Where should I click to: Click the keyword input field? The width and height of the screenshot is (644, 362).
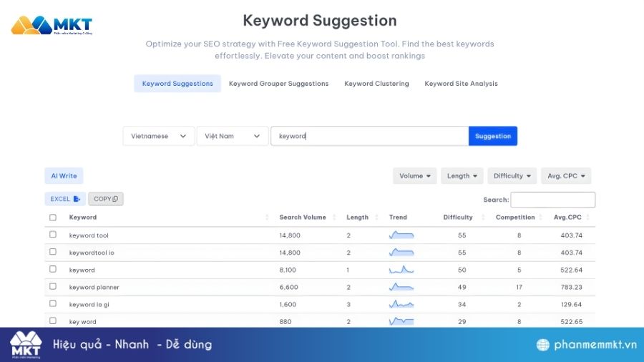pyautogui.click(x=370, y=136)
